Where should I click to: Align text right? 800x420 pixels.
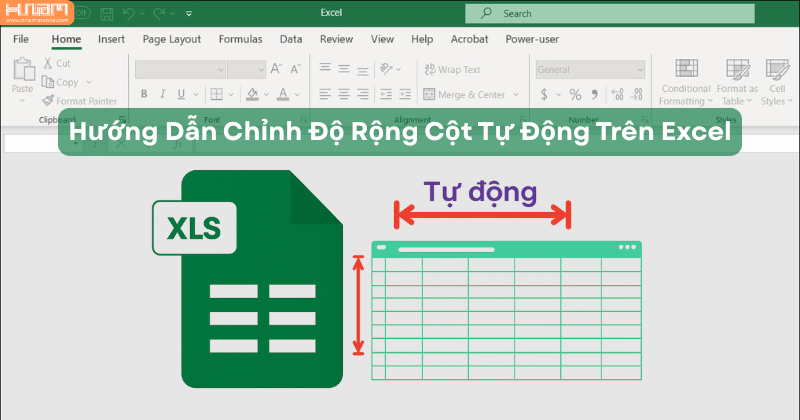pos(363,94)
